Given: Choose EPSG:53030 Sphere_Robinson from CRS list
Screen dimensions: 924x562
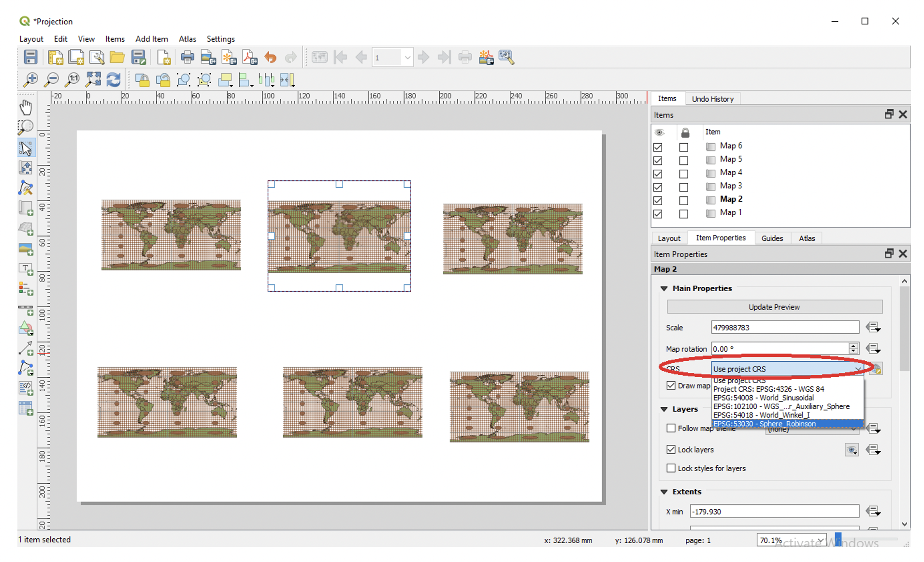Looking at the screenshot, I should [x=788, y=424].
